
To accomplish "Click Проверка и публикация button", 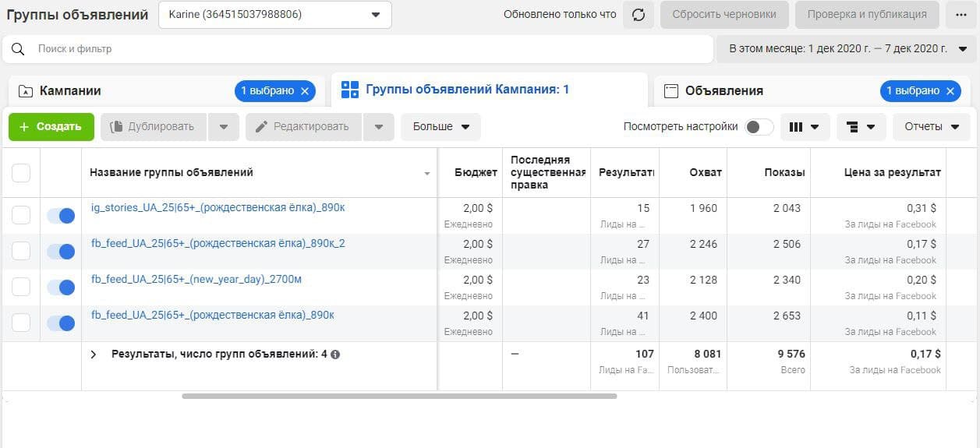I will pos(867,15).
